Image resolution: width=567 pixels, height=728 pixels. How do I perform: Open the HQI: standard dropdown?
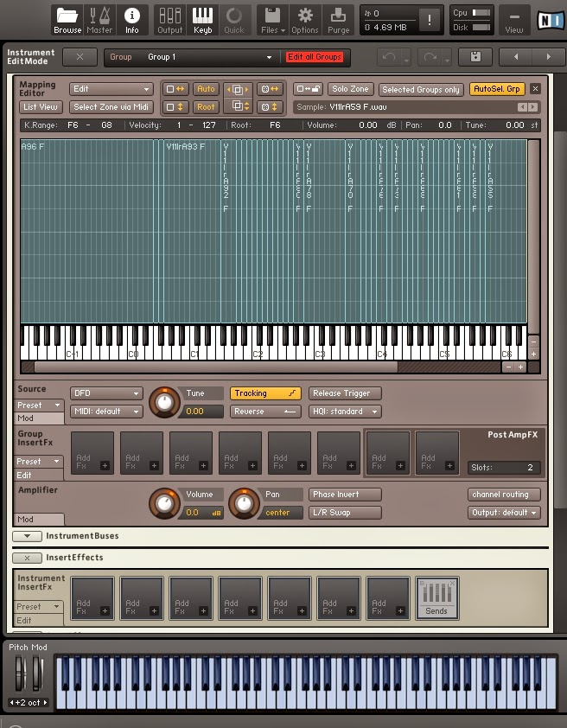[x=345, y=412]
